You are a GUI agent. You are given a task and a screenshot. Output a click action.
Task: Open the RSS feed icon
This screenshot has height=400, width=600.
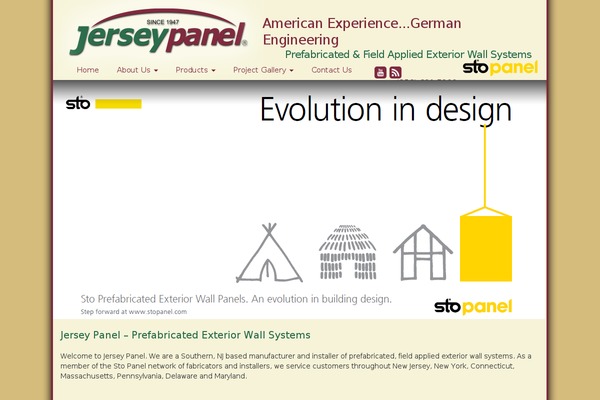[x=395, y=72]
